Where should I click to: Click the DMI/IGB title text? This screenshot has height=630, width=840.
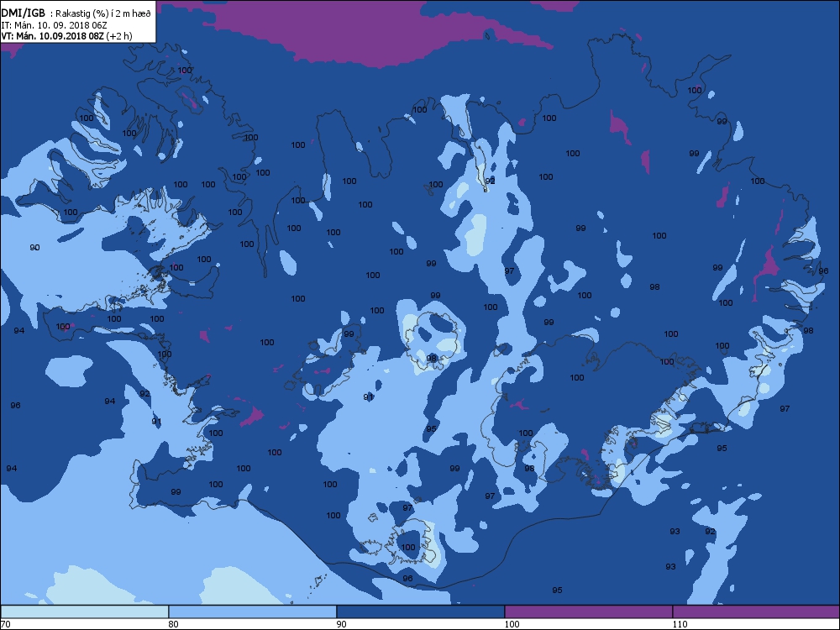[23, 13]
